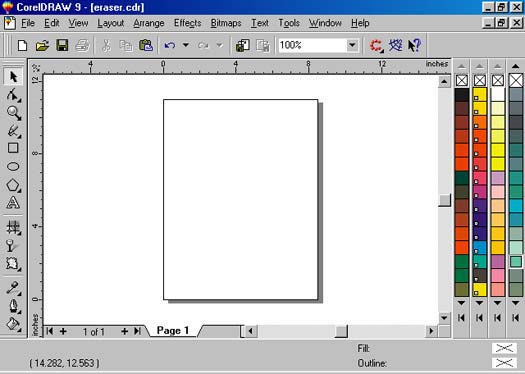Image resolution: width=525 pixels, height=374 pixels.
Task: Select the Outline pen tool
Action: (x=13, y=306)
